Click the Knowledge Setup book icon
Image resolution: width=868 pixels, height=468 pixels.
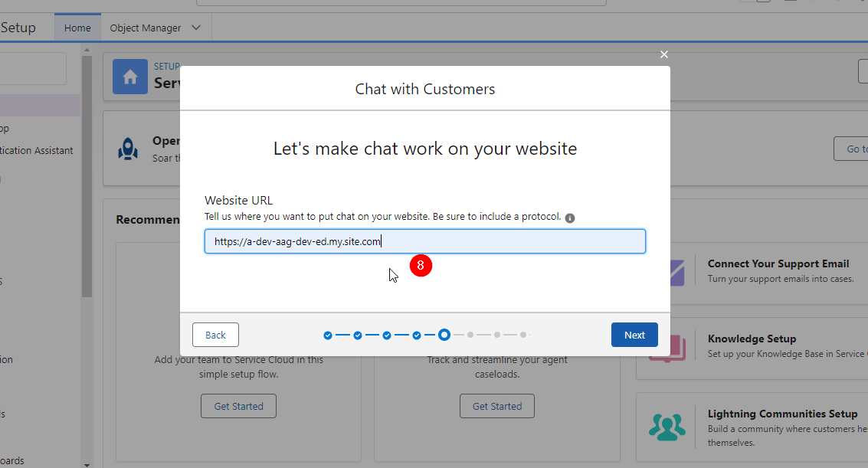point(667,346)
